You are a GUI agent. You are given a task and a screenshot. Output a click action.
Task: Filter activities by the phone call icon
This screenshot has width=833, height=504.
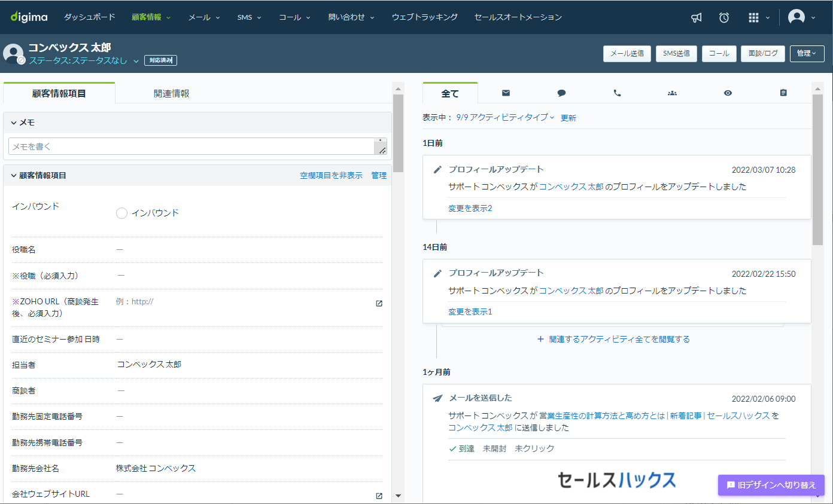617,93
